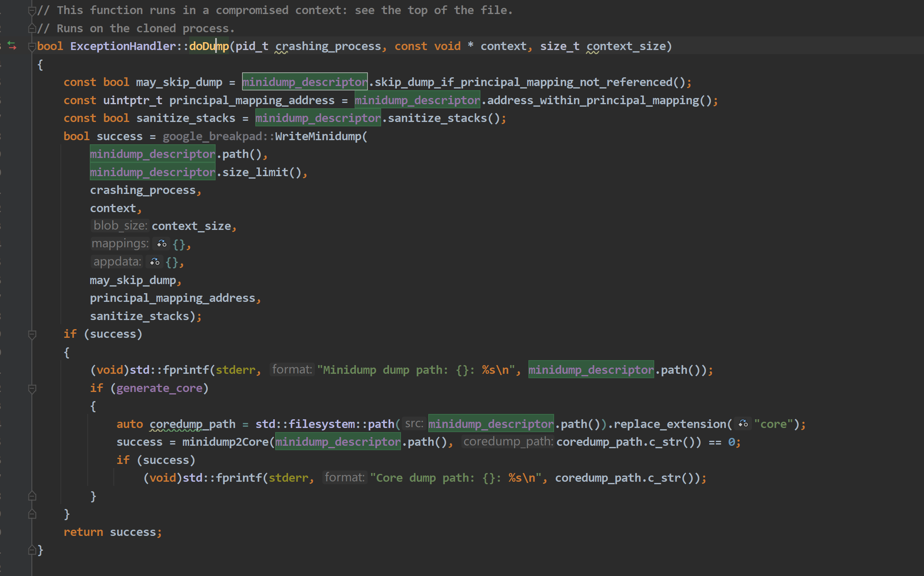Click the format: hint on the Minidump fprintf line
The image size is (924, 576).
292,370
